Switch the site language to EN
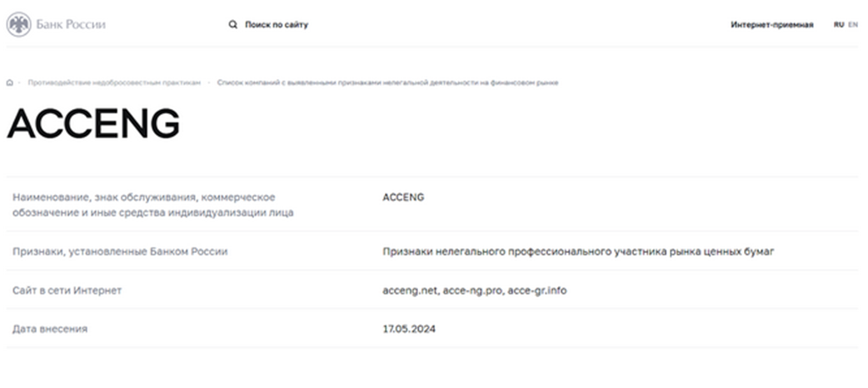The height and width of the screenshot is (388, 868). pos(853,25)
